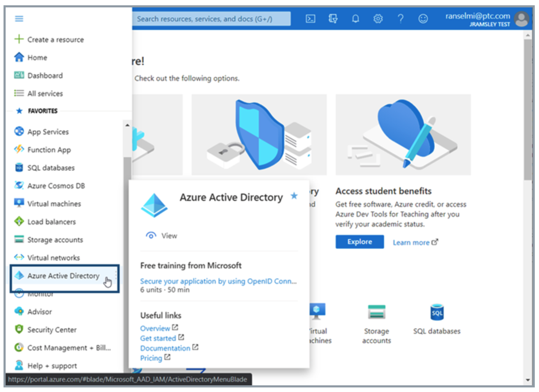Screen dimensions: 539x392
Task: Open the account avatar menu
Action: (x=522, y=19)
